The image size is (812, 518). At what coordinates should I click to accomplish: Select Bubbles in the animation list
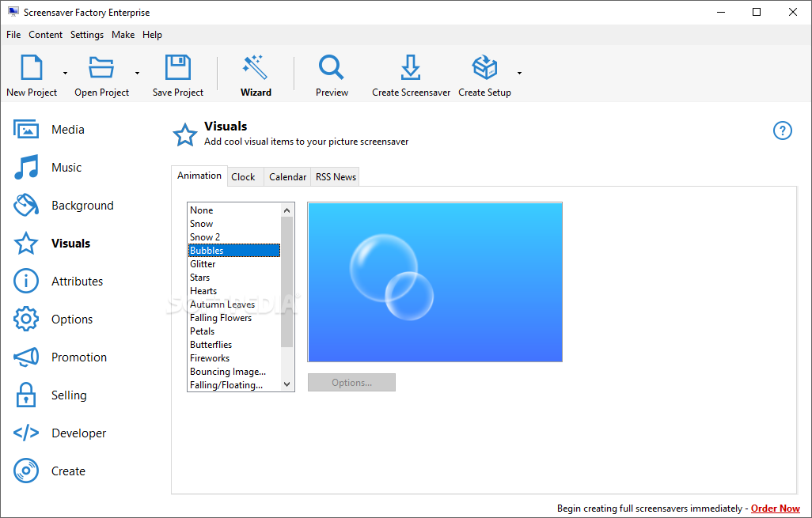coord(234,251)
